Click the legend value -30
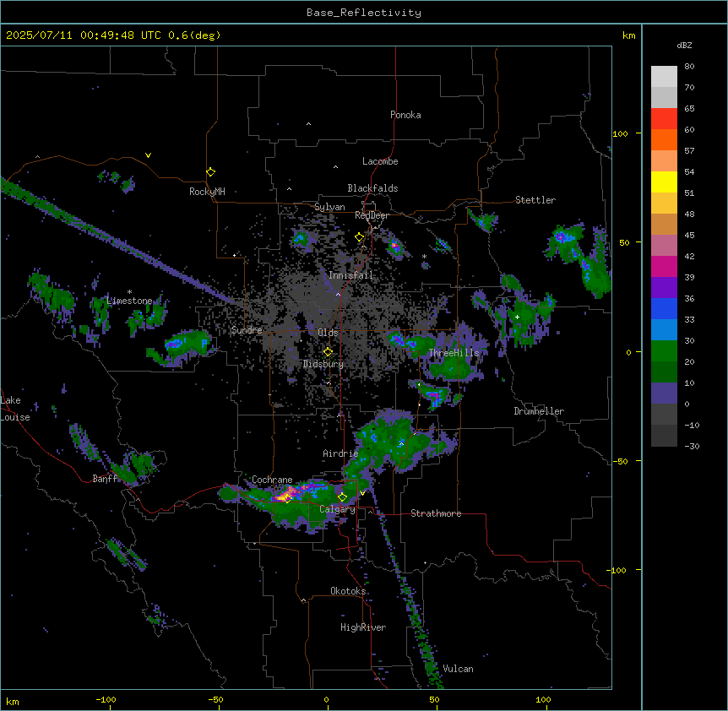 pos(692,447)
